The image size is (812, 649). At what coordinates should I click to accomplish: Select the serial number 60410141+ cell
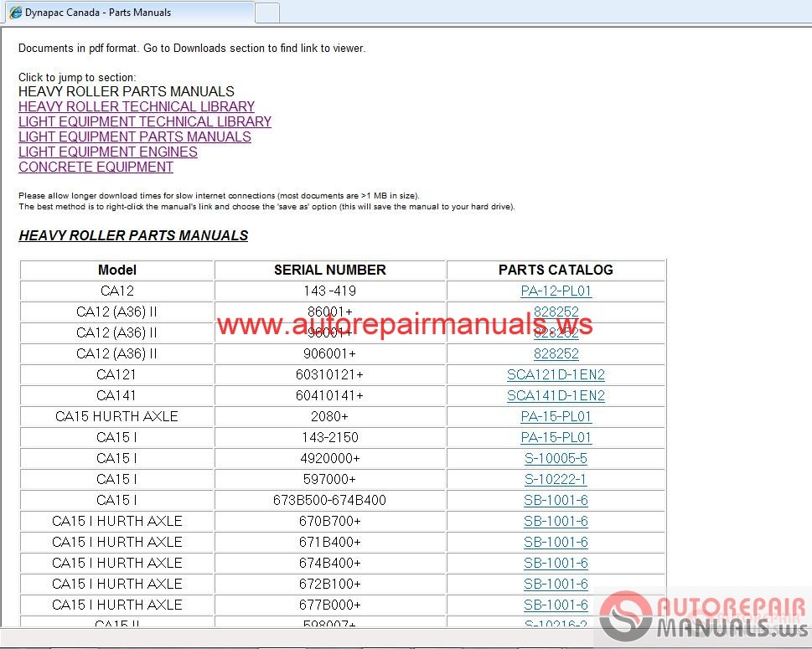[330, 395]
